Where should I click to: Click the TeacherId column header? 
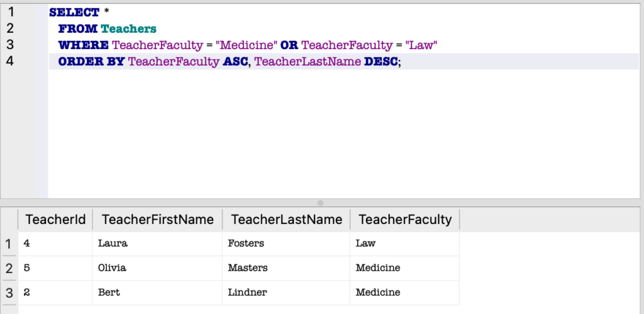tap(55, 220)
